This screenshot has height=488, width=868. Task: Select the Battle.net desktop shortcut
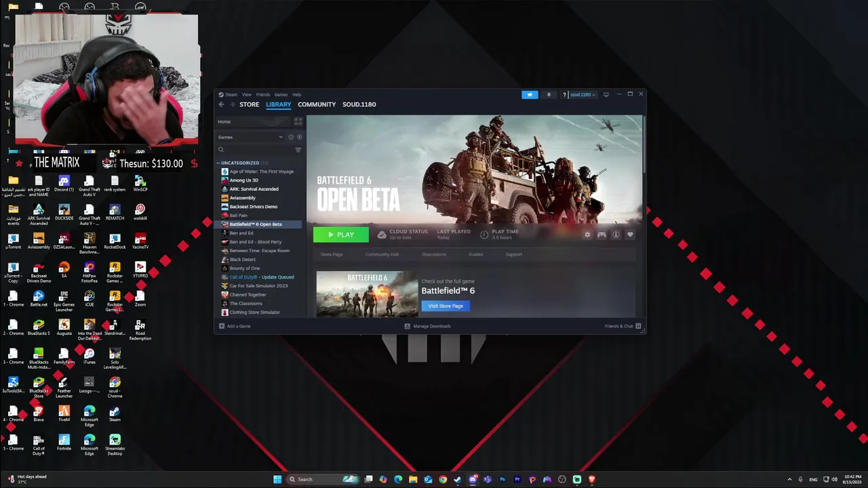pos(39,299)
